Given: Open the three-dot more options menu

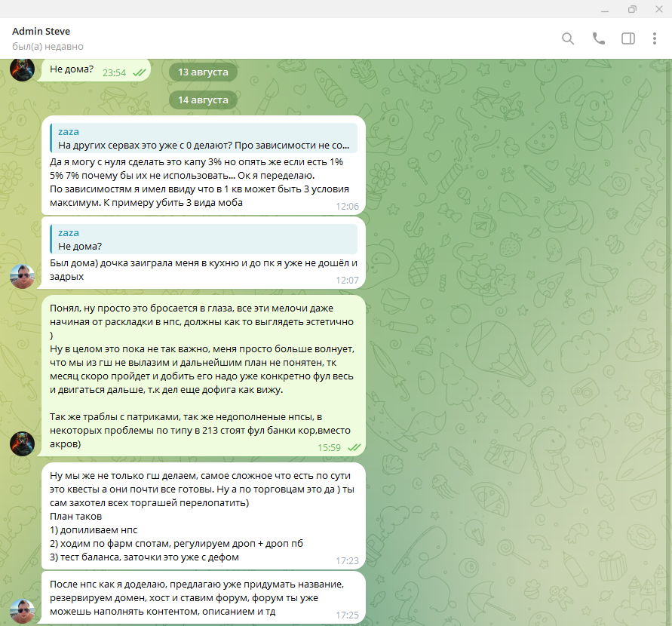Looking at the screenshot, I should tap(655, 38).
